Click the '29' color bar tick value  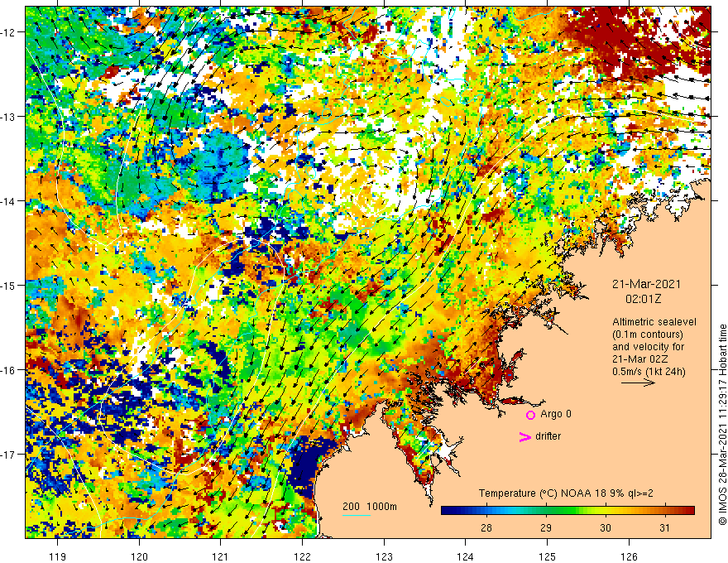pyautogui.click(x=546, y=528)
